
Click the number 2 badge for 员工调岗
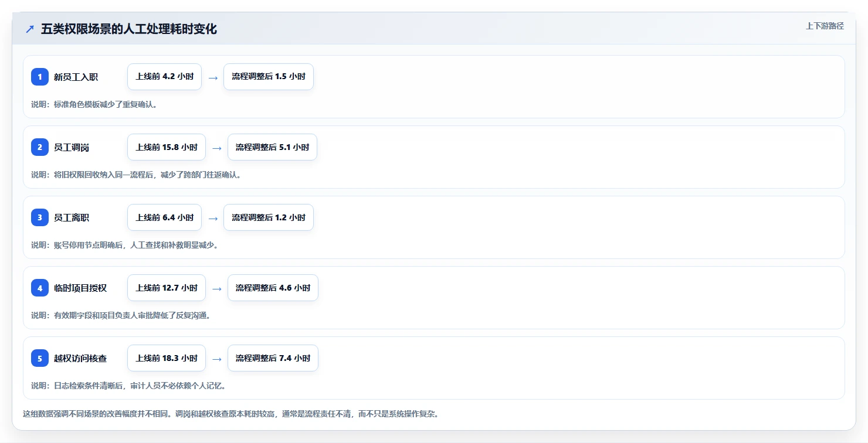pyautogui.click(x=40, y=147)
